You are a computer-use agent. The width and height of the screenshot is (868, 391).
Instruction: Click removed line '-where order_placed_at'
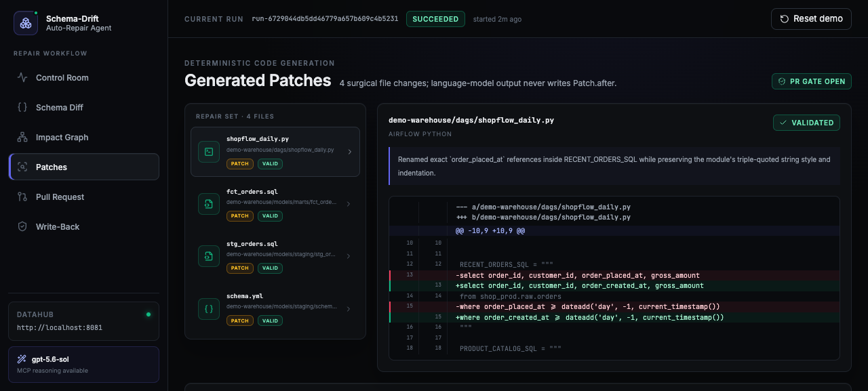[614, 306]
